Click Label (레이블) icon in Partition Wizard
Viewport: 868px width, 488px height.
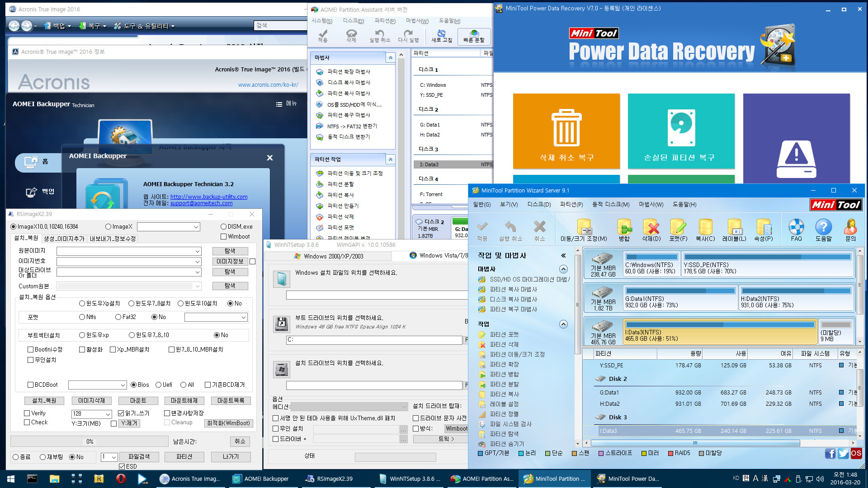click(734, 230)
